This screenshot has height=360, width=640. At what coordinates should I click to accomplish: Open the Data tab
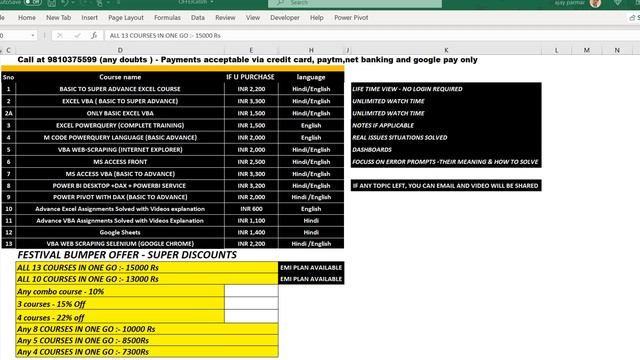tap(198, 18)
